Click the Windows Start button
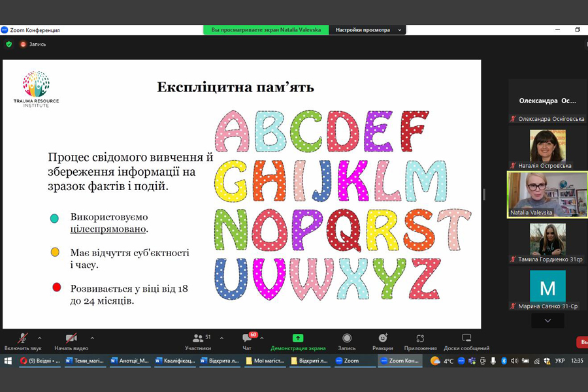 point(8,361)
